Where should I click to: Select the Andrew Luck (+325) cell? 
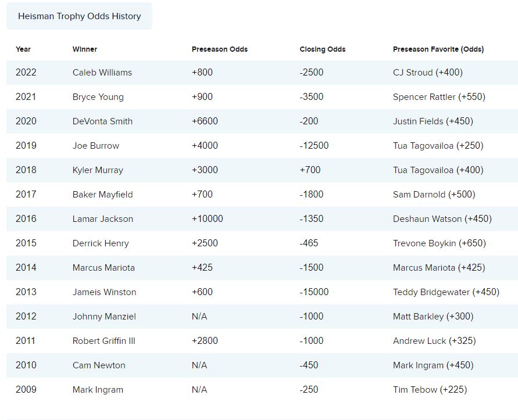[x=434, y=341]
